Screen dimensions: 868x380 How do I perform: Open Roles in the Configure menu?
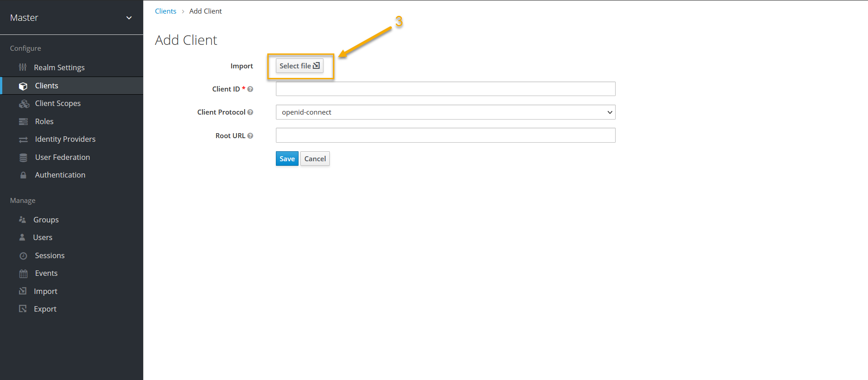[44, 121]
